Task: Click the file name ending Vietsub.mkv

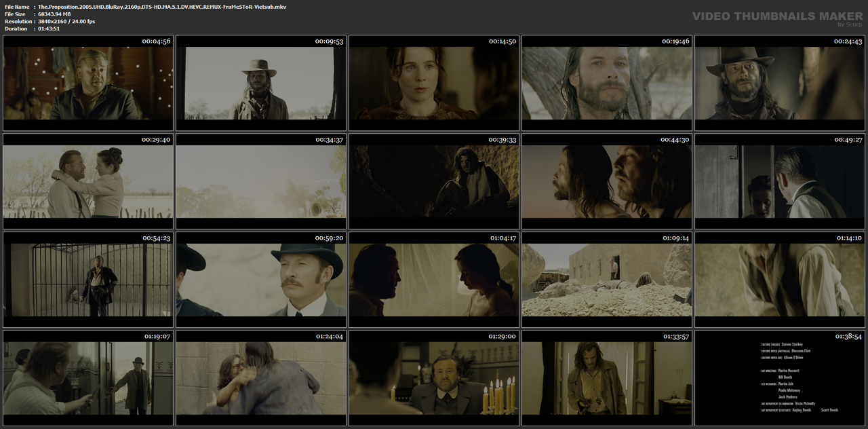Action: pyautogui.click(x=162, y=6)
